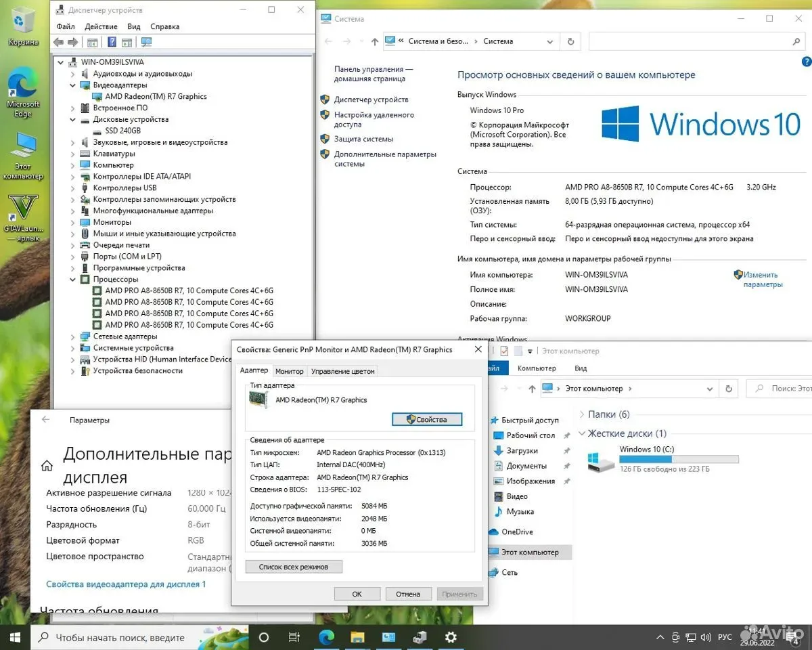Click the Help question-mark icon in Device Manager toolbar
Screen dimensions: 812x650
[x=112, y=42]
